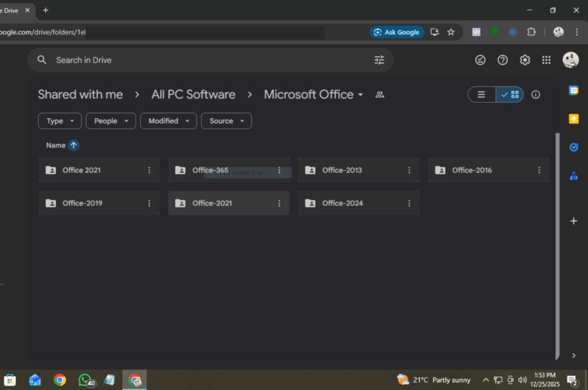Show folder details info panel
Image resolution: width=588 pixels, height=390 pixels.
536,95
